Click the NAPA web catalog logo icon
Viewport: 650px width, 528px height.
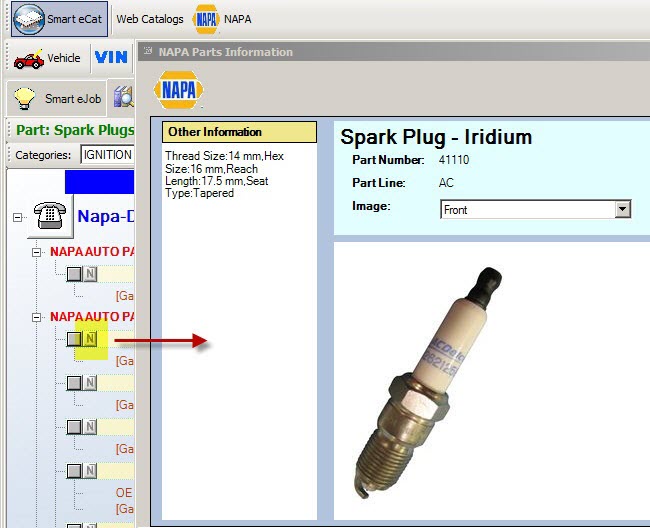pyautogui.click(x=206, y=19)
